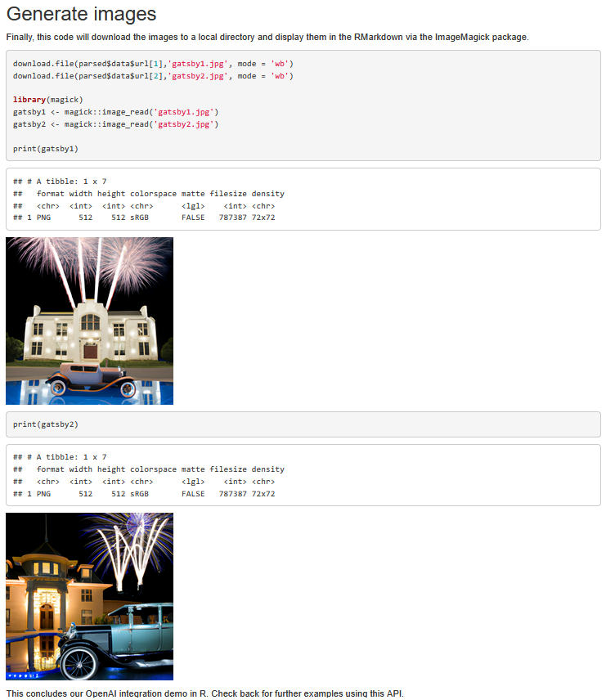This screenshot has width=606, height=700.
Task: Click the paragraph beginning 'Finally, this code will download'
Action: click(267, 37)
